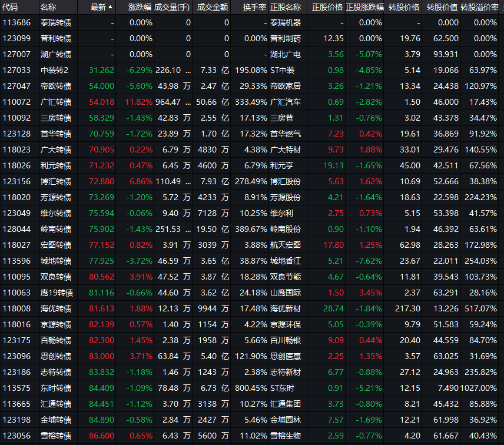Select bond name 百畅转债
Screen dimensions: 504x445
coord(56,341)
